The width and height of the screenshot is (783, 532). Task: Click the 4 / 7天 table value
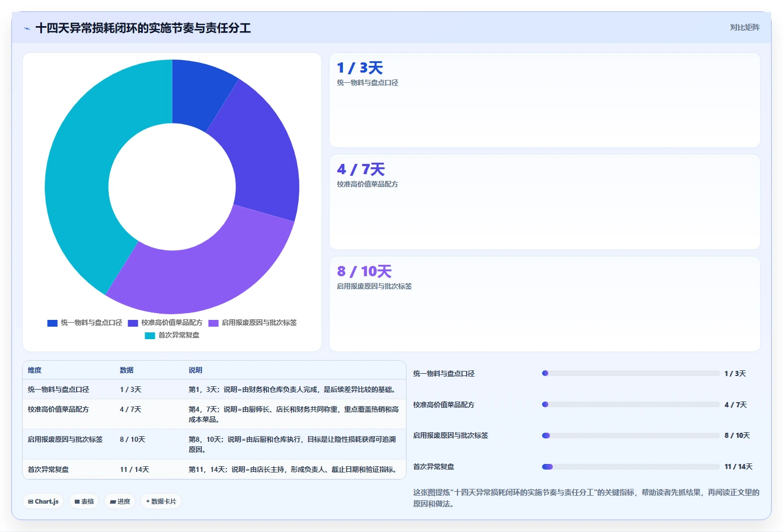coord(130,409)
